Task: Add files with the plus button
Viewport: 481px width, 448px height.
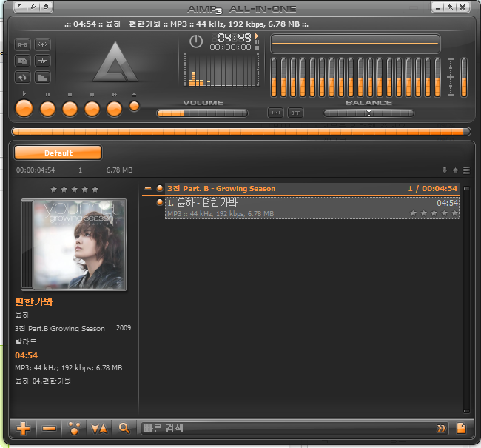Action: [24, 428]
